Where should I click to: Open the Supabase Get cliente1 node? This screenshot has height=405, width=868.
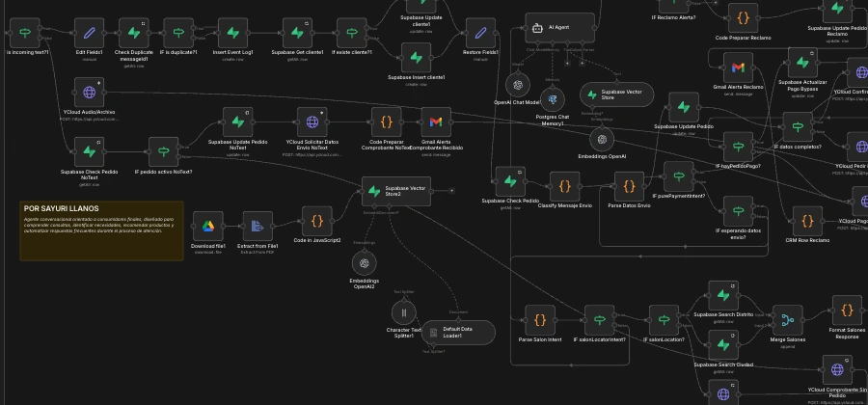coord(297,33)
